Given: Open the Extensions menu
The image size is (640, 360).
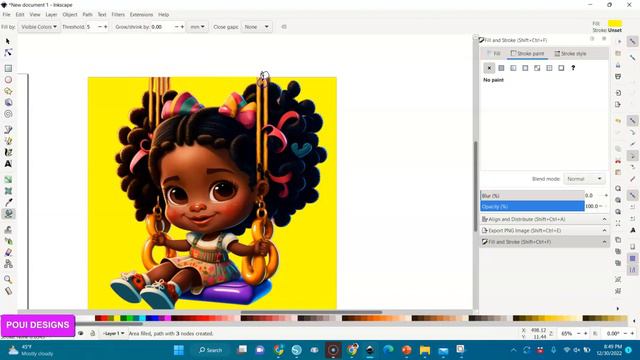Looking at the screenshot, I should (x=141, y=15).
